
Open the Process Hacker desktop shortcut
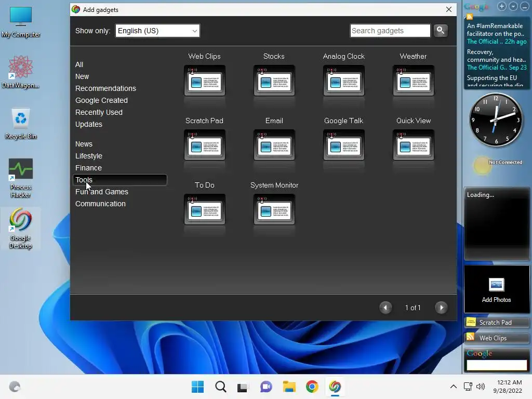21,178
